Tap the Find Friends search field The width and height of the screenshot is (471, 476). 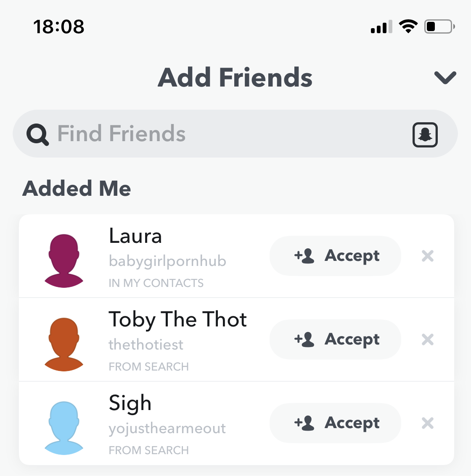click(227, 134)
